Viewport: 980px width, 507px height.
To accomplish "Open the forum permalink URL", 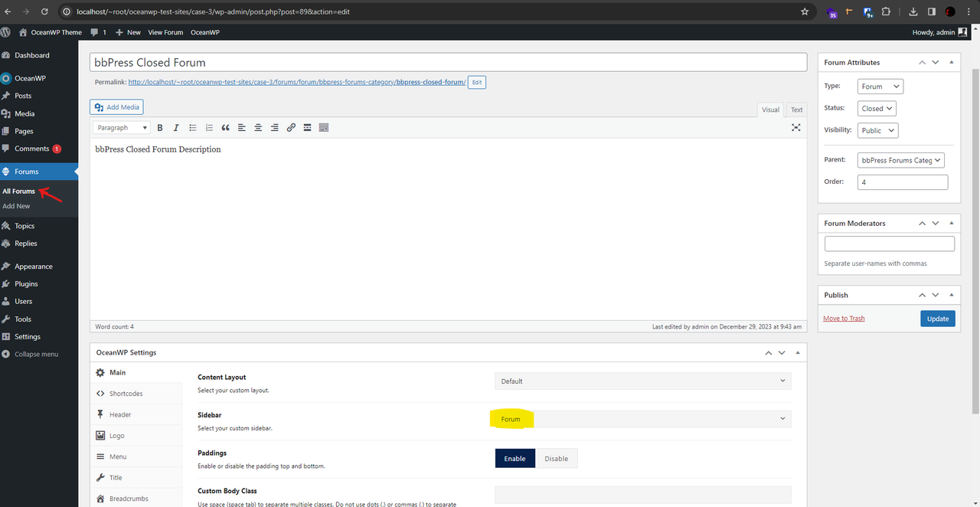I will click(x=297, y=82).
